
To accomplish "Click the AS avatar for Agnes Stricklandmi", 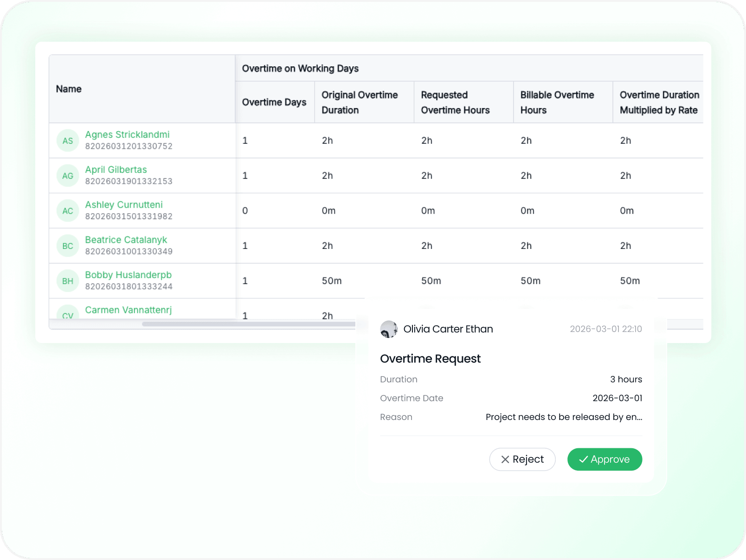I will click(x=68, y=140).
